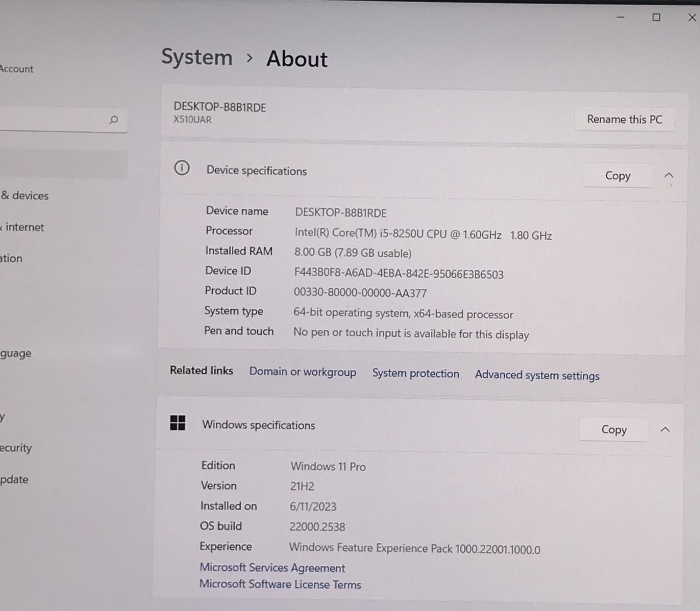Collapse the Device specifications section
This screenshot has width=700, height=611.
click(668, 175)
